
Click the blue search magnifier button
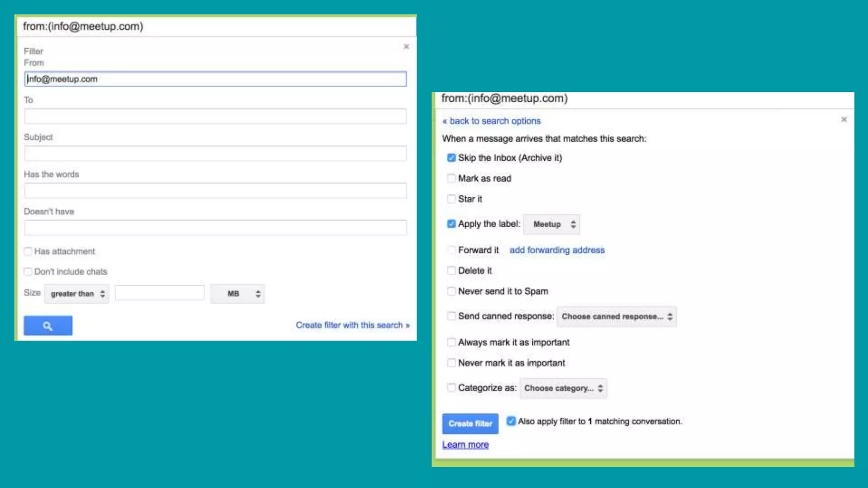[x=48, y=325]
